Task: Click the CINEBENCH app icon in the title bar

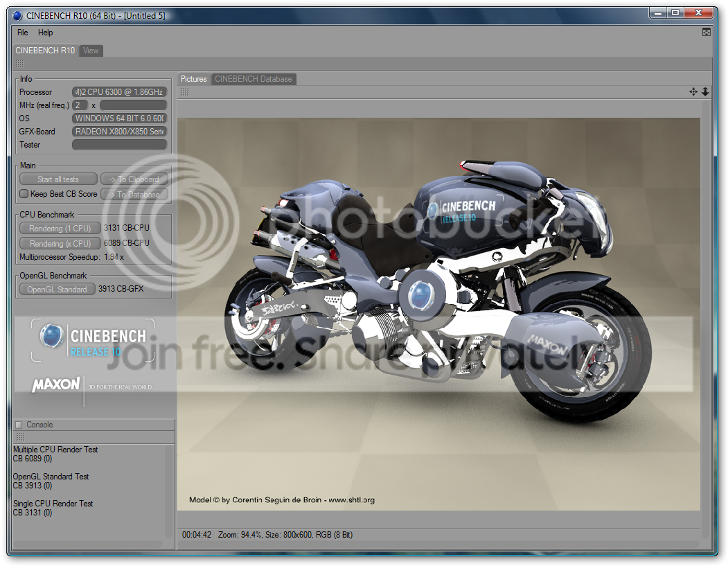Action: click(17, 16)
